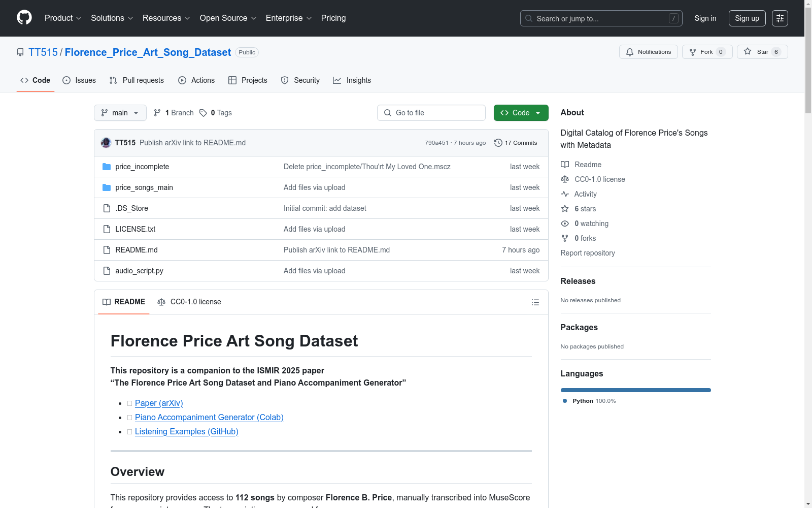Click the branch icon beside 1 Branch
This screenshot has width=812, height=508.
pyautogui.click(x=157, y=113)
